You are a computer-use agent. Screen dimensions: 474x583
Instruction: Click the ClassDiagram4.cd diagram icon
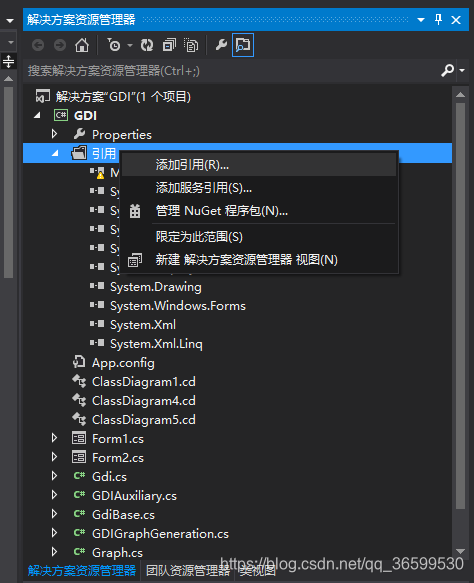pyautogui.click(x=79, y=400)
